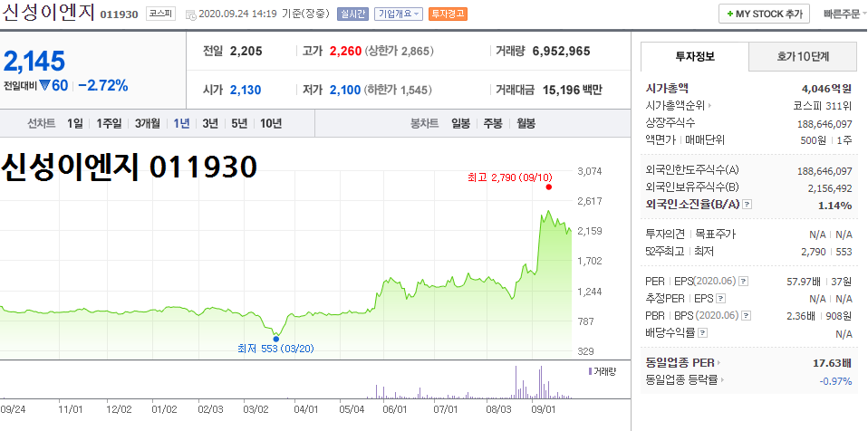This screenshot has width=868, height=431.
Task: Click the calendar icon beside the timestamp
Action: [191, 14]
